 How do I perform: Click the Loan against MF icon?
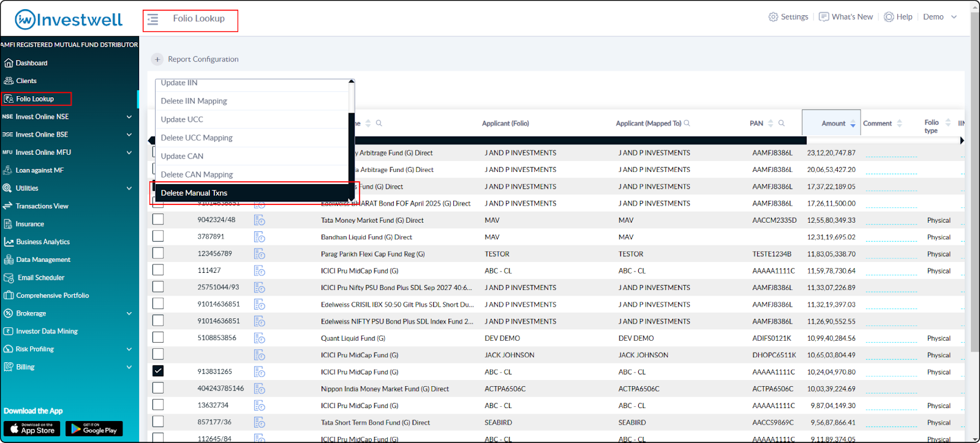click(8, 170)
